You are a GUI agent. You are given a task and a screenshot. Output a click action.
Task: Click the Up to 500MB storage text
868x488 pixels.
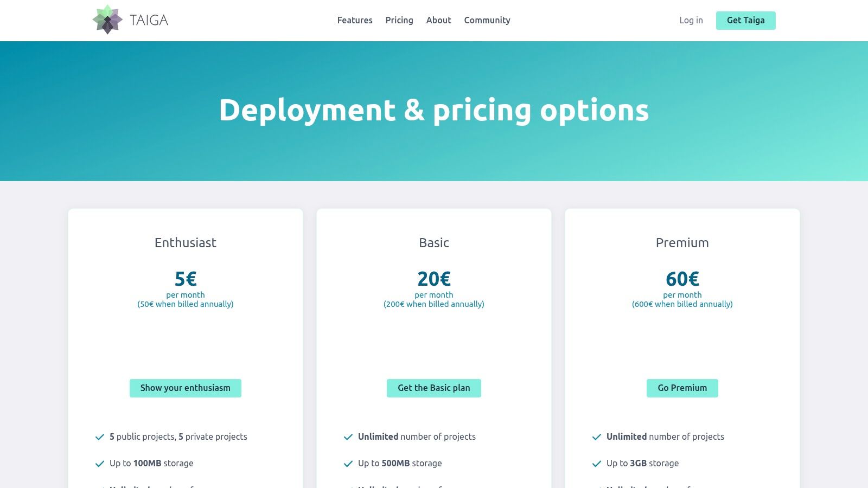(400, 464)
